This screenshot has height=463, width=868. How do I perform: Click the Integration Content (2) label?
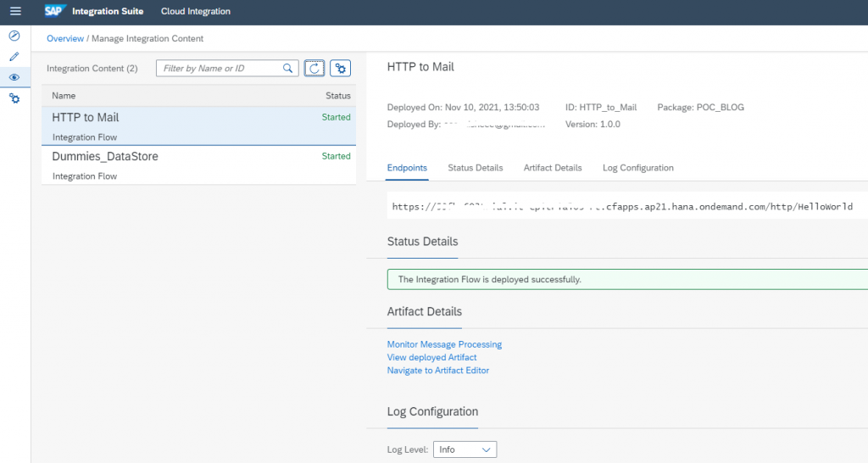point(92,68)
